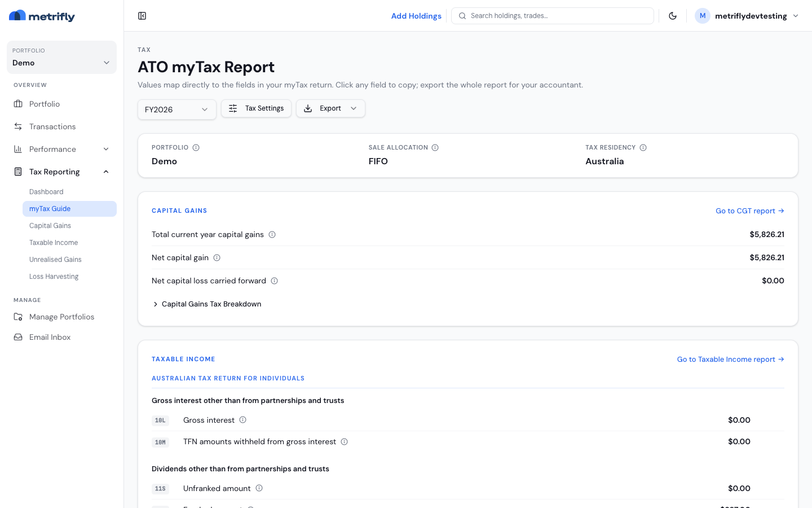Screen dimensions: 812x508
Task: Collapse the sidebar panel icon
Action: click(142, 16)
